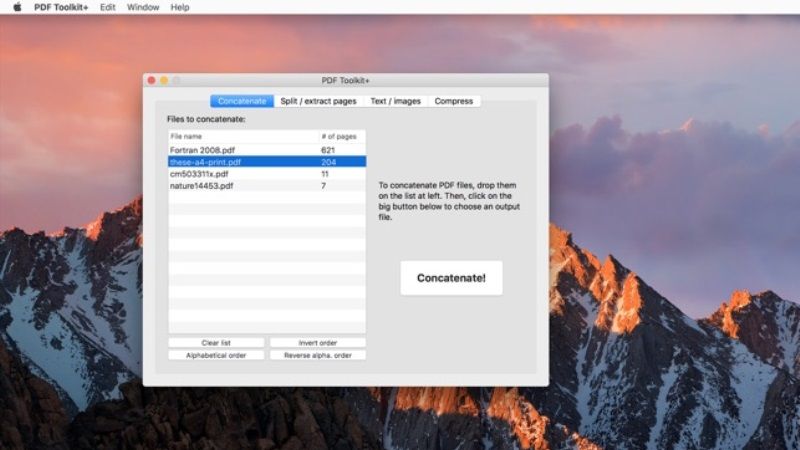Select the cm503311x.pdf file row
Screen dimensions: 800x450
click(x=267, y=174)
